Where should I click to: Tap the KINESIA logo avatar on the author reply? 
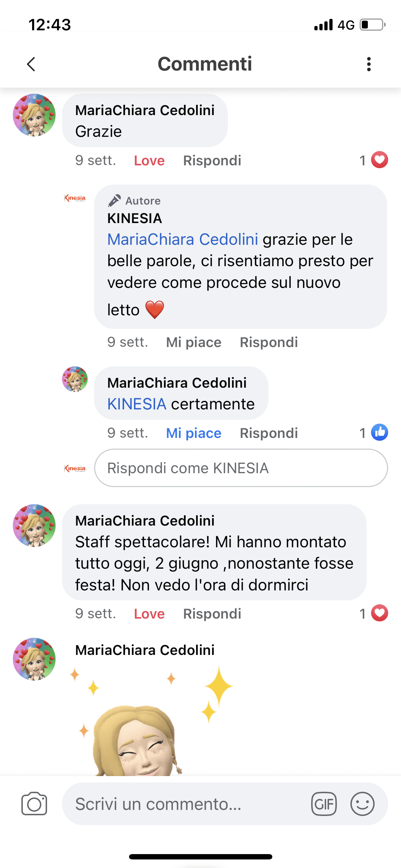75,198
